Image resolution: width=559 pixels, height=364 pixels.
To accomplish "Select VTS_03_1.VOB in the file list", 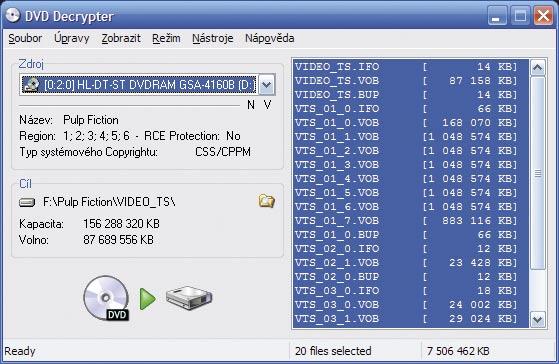I will pos(411,319).
